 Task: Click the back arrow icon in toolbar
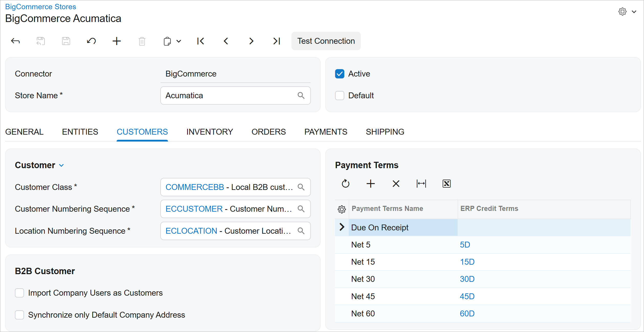click(15, 41)
